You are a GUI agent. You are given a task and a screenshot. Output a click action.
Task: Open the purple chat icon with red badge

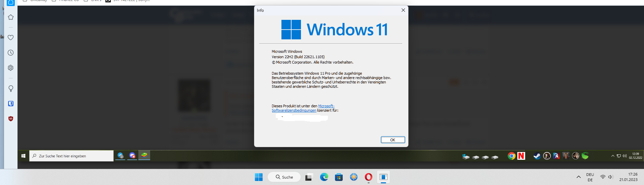(132, 155)
